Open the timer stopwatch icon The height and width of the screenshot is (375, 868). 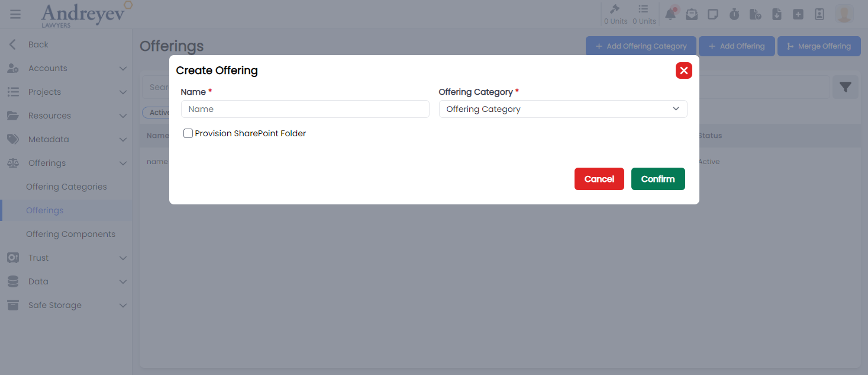pos(734,13)
